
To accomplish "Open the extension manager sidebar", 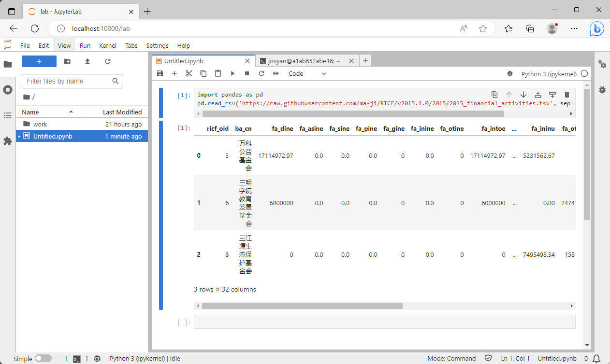I will click(7, 141).
